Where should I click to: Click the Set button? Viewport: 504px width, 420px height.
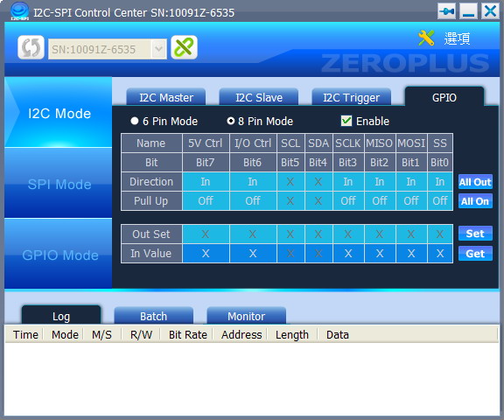[475, 234]
